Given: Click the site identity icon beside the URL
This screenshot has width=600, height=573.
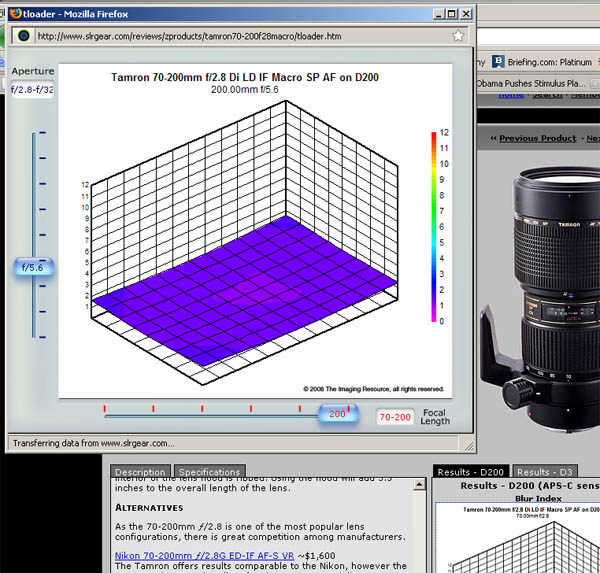Looking at the screenshot, I should [x=24, y=36].
